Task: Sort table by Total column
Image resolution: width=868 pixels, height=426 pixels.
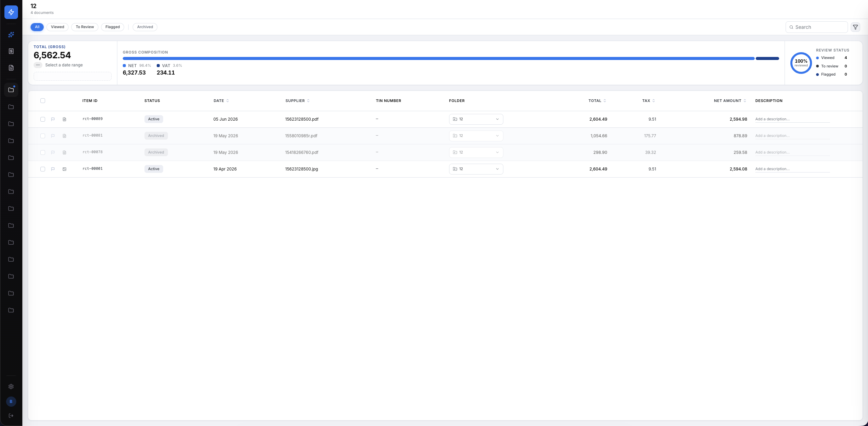Action: coord(597,101)
